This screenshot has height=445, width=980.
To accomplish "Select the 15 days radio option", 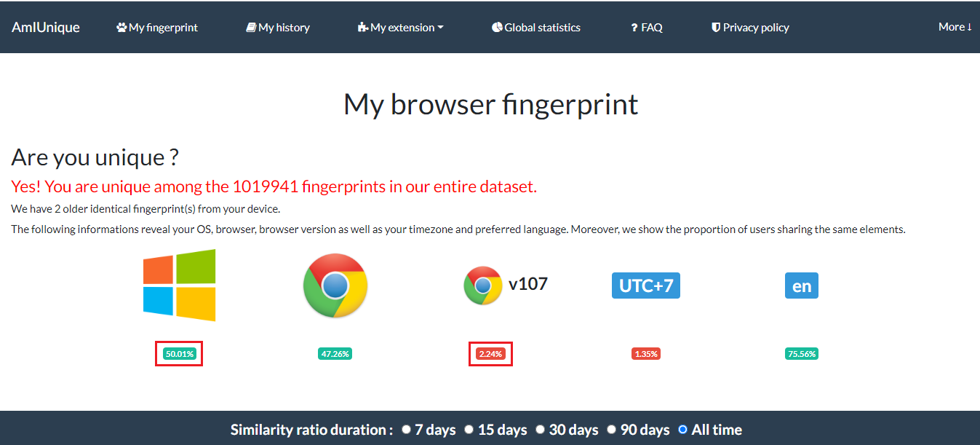I will tap(469, 430).
